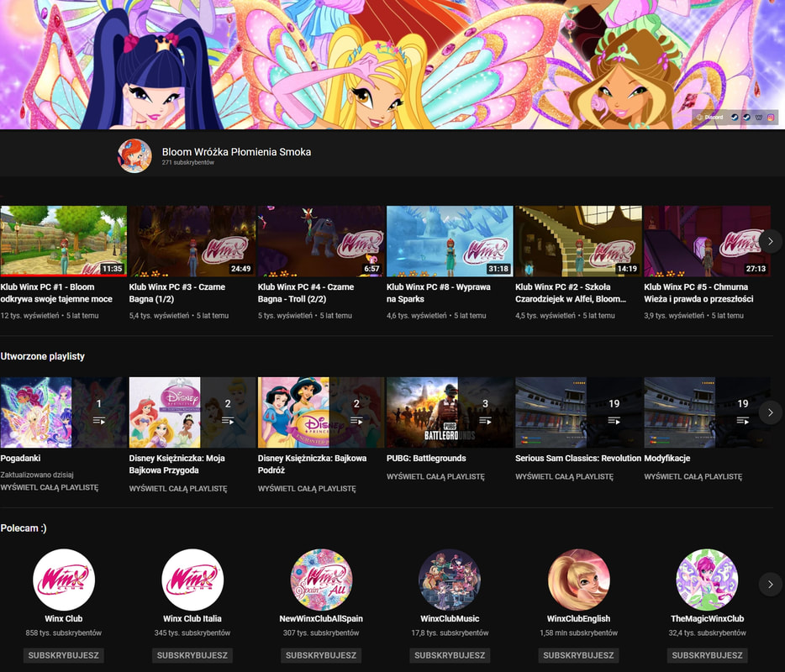View full playlist under Moja Bajkowa Przygoda

click(x=178, y=488)
